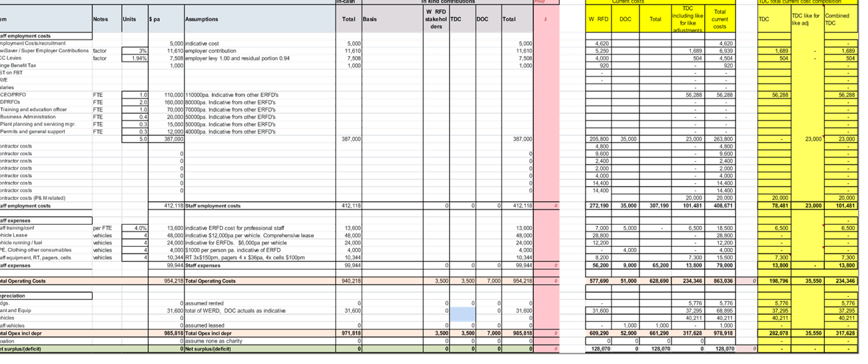The image size is (868, 364).
Task: Select the 205,800 W RFD value
Action: (598, 139)
